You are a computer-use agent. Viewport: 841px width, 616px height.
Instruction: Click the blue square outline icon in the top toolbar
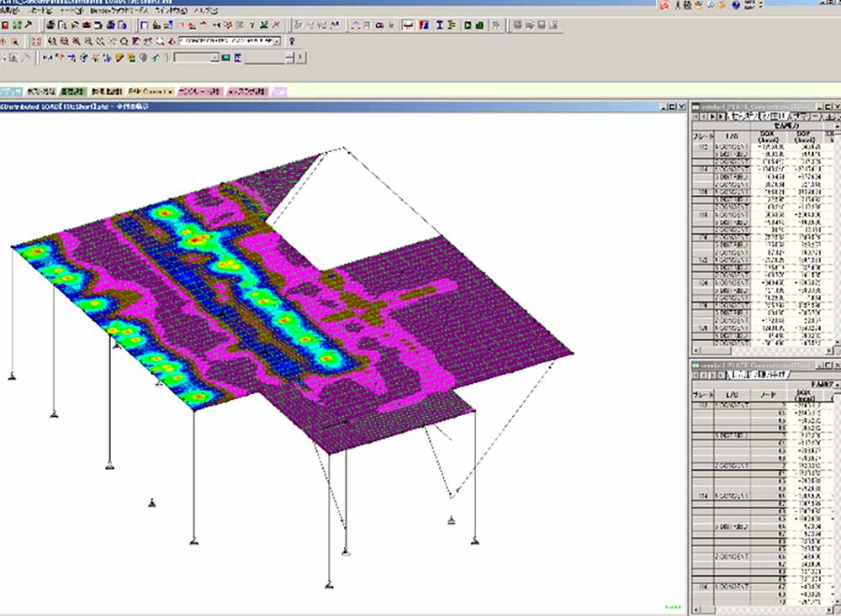click(x=144, y=24)
